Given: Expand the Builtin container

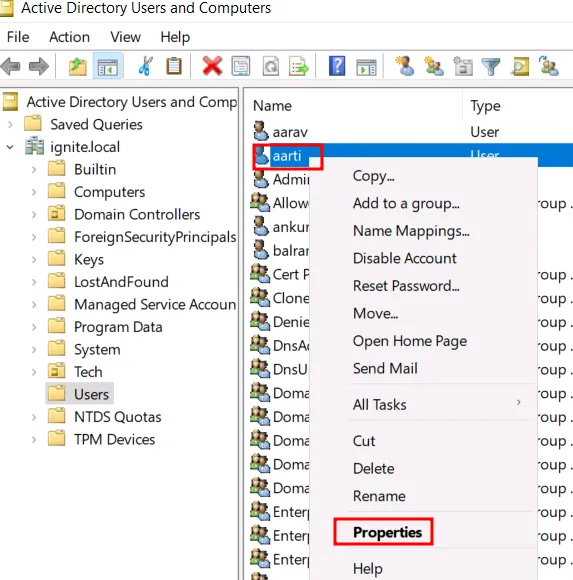Looking at the screenshot, I should point(34,170).
